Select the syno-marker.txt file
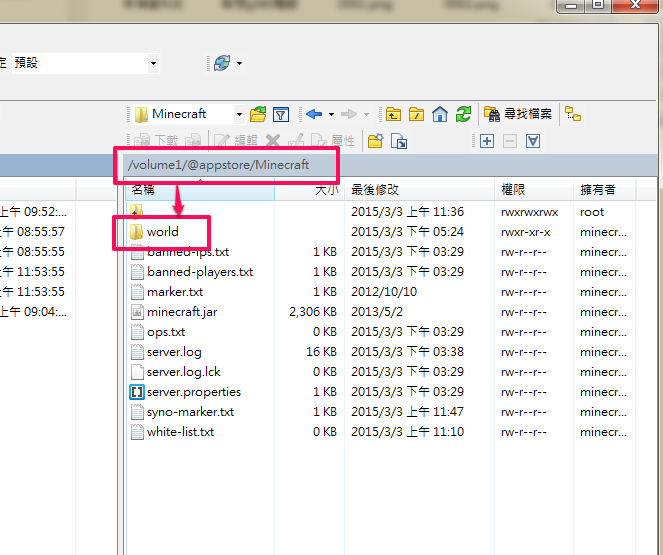Viewport: 663px width, 555px height. click(x=190, y=412)
